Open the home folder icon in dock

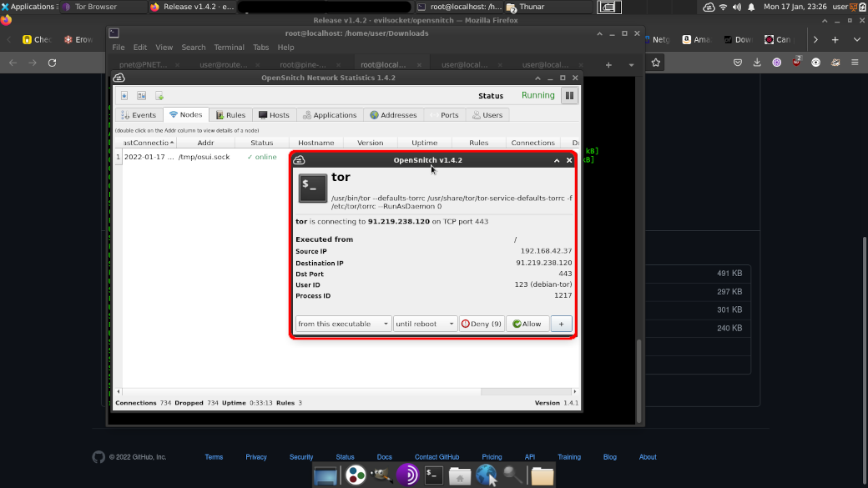[460, 475]
